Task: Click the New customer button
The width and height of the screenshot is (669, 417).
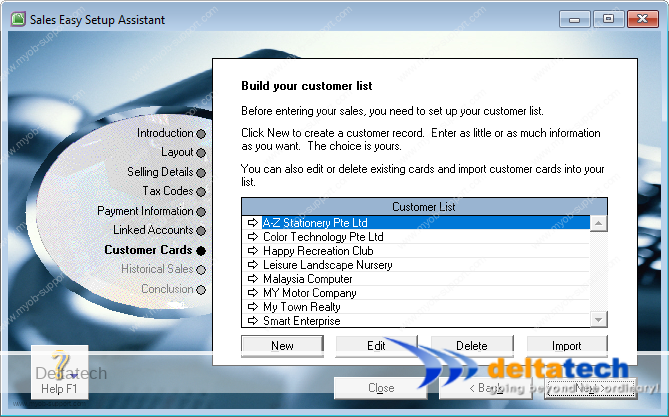Action: point(282,345)
